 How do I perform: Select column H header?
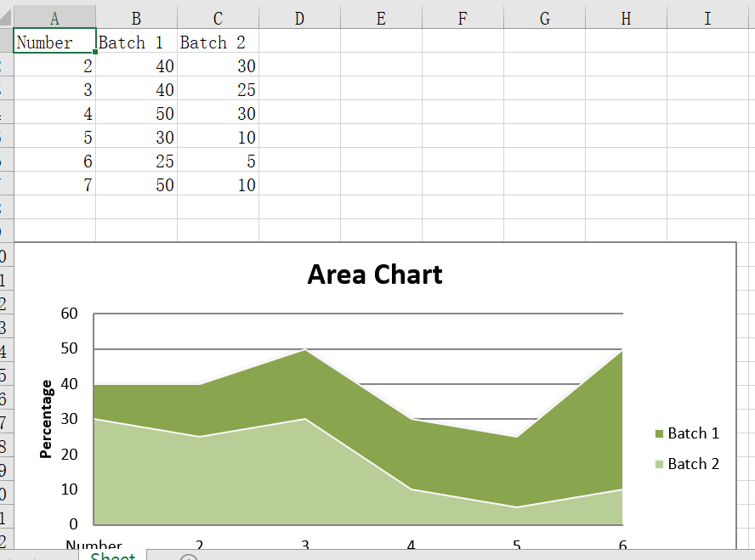point(626,18)
